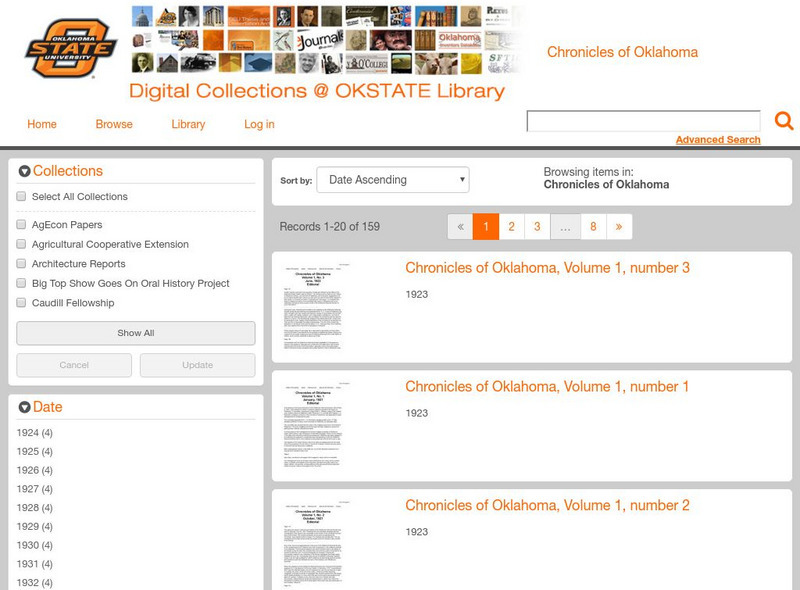Click the orange search magnifier icon
Screen dimensions: 800x590
click(784, 121)
